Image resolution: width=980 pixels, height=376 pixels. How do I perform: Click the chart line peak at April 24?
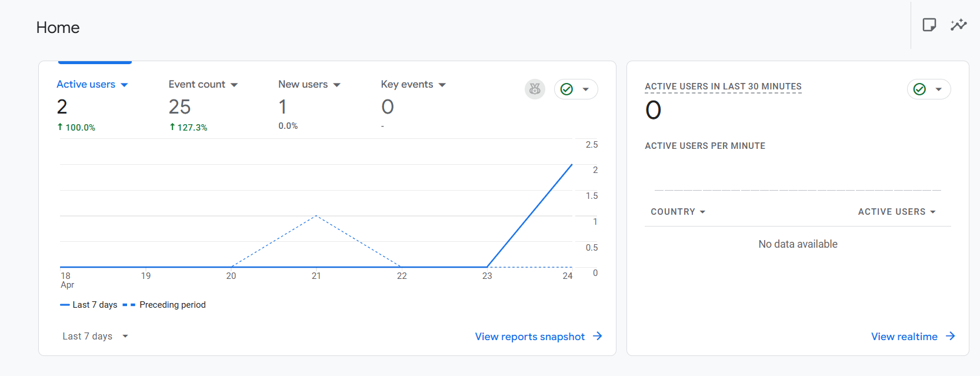(572, 165)
